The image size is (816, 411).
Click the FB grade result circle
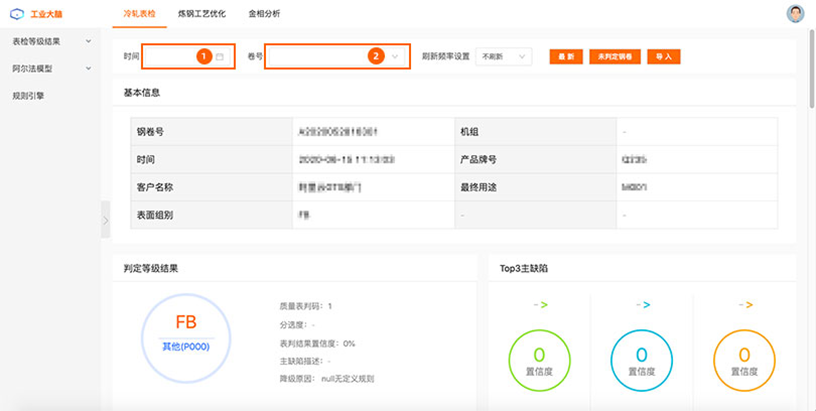186,331
